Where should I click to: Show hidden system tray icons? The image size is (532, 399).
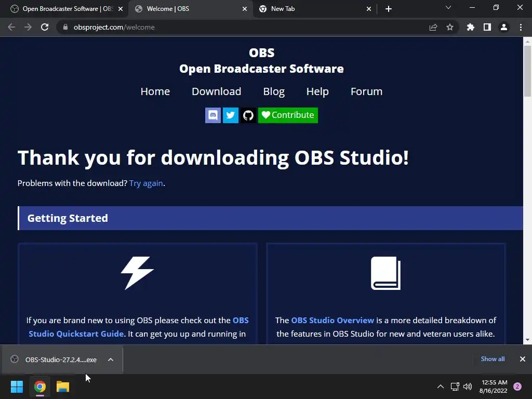441,387
